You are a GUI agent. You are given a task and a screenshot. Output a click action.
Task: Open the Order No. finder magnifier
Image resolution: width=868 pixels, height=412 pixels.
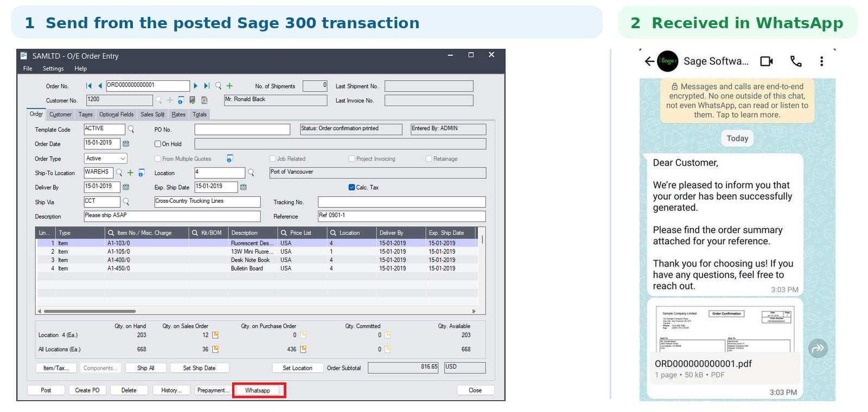pyautogui.click(x=218, y=86)
